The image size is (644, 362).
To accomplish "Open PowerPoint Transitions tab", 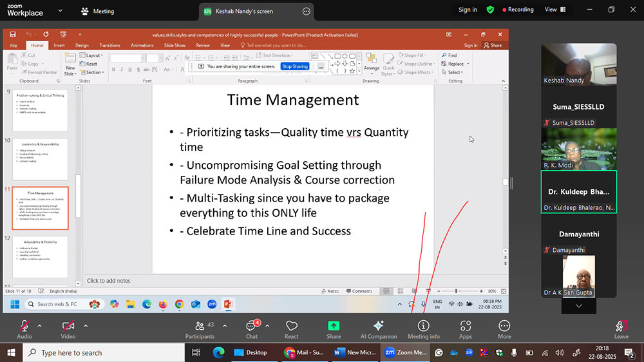I will (x=109, y=46).
